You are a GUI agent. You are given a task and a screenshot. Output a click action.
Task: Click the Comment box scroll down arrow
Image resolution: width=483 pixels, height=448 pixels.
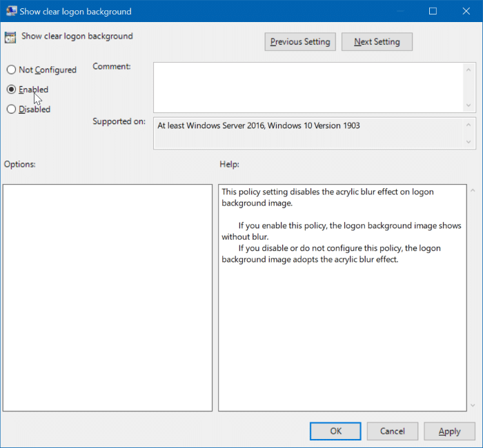[x=469, y=105]
